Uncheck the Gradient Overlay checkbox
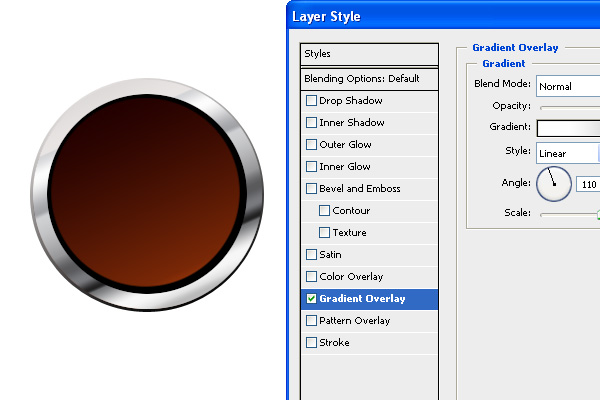 312,299
